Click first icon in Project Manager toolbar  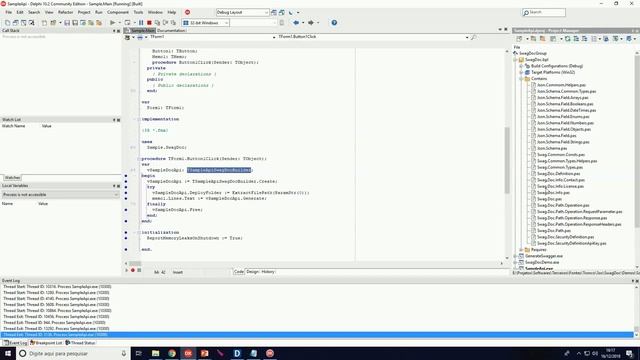pos(519,39)
